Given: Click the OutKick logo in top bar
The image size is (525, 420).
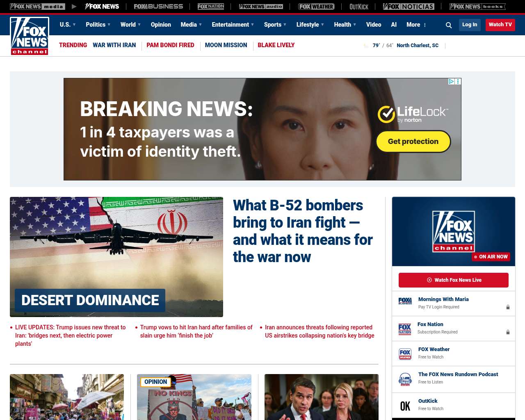Looking at the screenshot, I should coord(358,7).
